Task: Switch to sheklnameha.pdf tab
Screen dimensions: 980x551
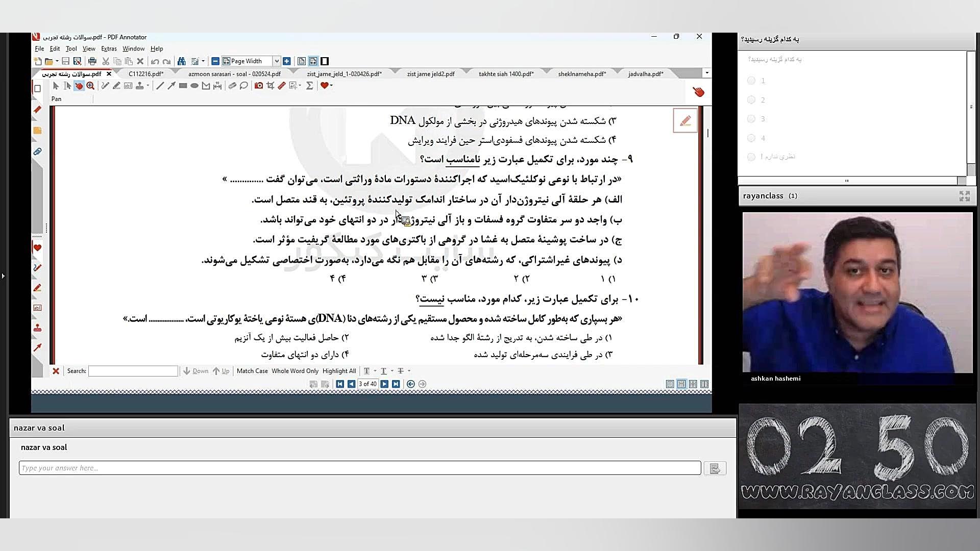Action: coord(582,74)
